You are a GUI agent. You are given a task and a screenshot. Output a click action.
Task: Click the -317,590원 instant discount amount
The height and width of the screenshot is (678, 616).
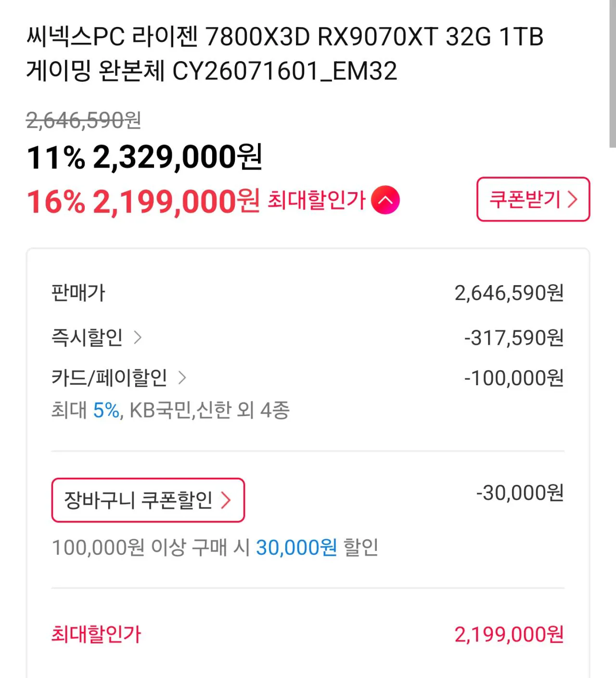tap(514, 338)
